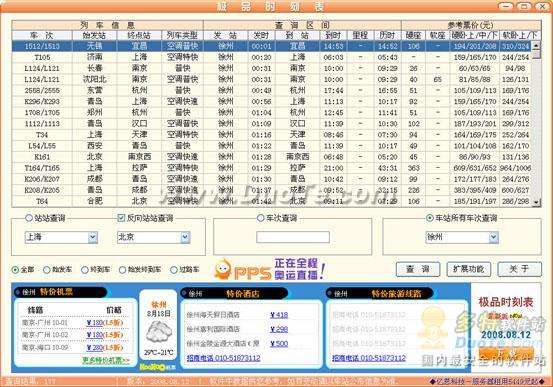The image size is (553, 387).
Task: Click the 发时 column header
Action: 261,35
